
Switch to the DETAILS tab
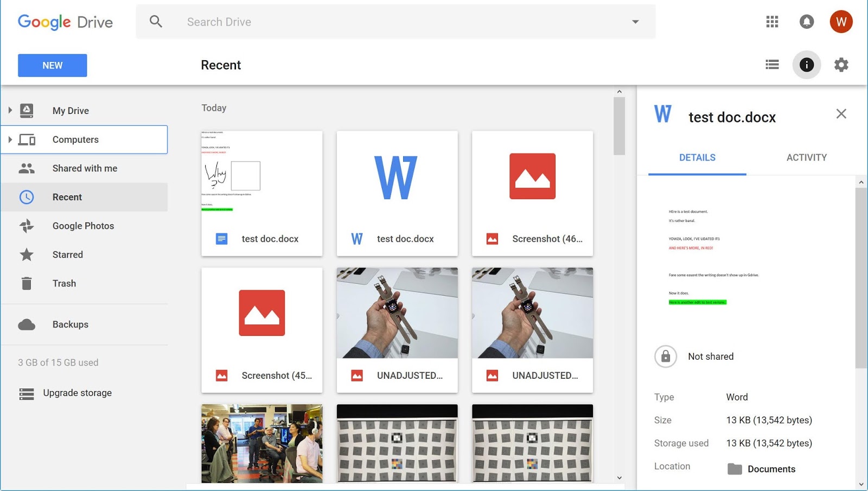[697, 157]
